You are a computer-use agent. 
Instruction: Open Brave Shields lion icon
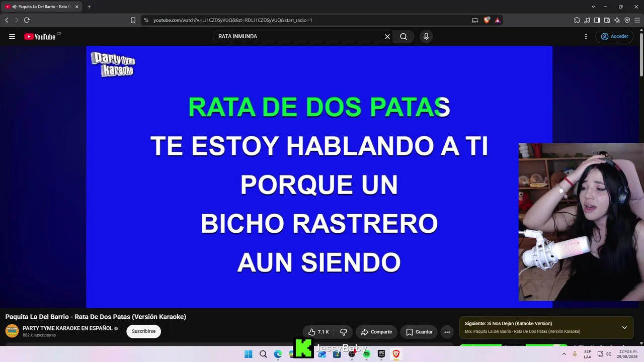point(487,20)
